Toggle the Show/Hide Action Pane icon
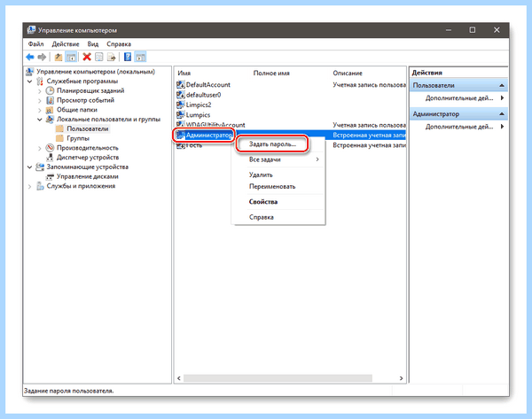The height and width of the screenshot is (419, 532). click(140, 57)
